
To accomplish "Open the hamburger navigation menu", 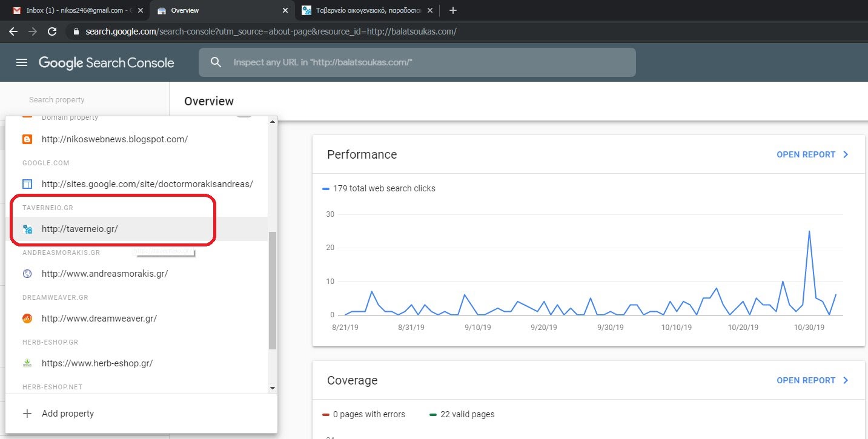I will click(22, 62).
